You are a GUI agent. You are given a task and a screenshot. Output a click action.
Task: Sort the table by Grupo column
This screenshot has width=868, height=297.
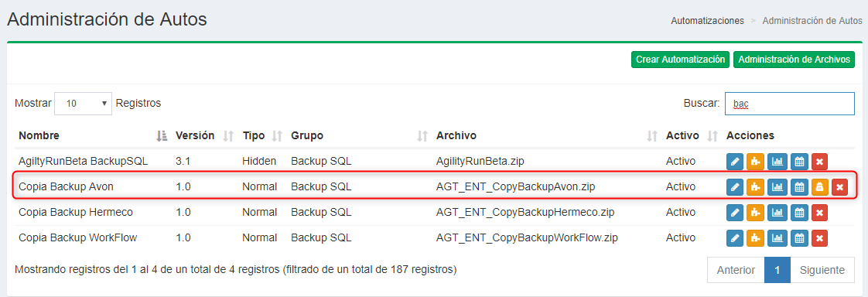click(359, 135)
